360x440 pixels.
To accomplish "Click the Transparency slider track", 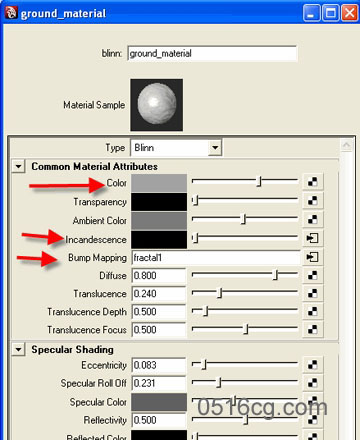I will click(245, 200).
